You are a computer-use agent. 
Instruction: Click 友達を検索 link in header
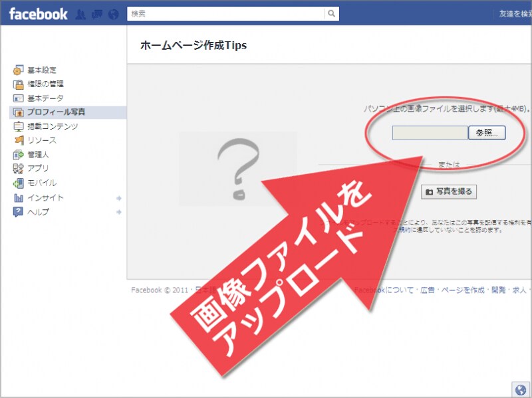click(515, 14)
